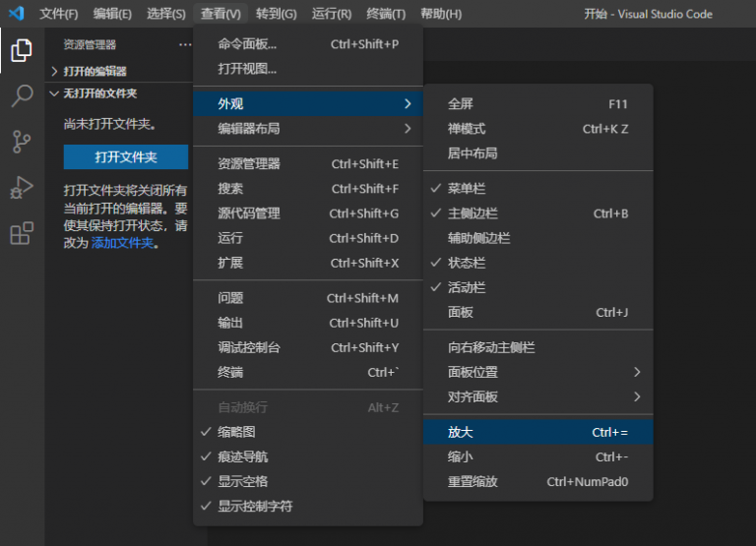Toggle 显示控制字符 option

[x=308, y=506]
